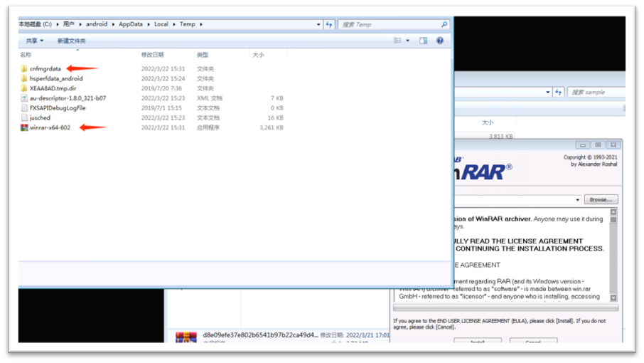The width and height of the screenshot is (644, 363).
Task: Click the blue help icon in toolbar
Action: pos(440,41)
